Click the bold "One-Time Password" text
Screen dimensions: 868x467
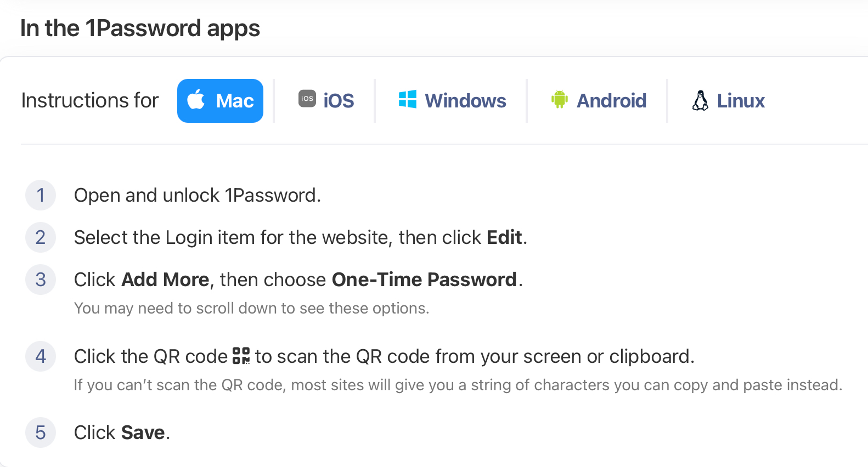(x=424, y=280)
